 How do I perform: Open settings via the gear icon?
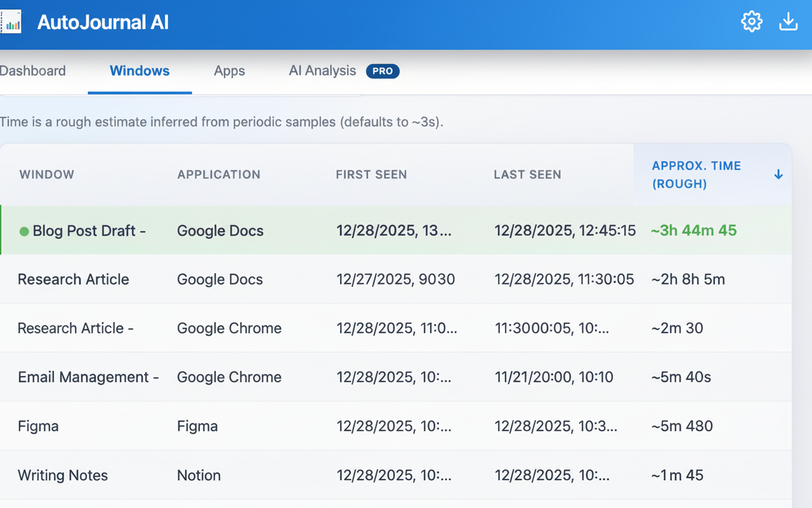752,22
